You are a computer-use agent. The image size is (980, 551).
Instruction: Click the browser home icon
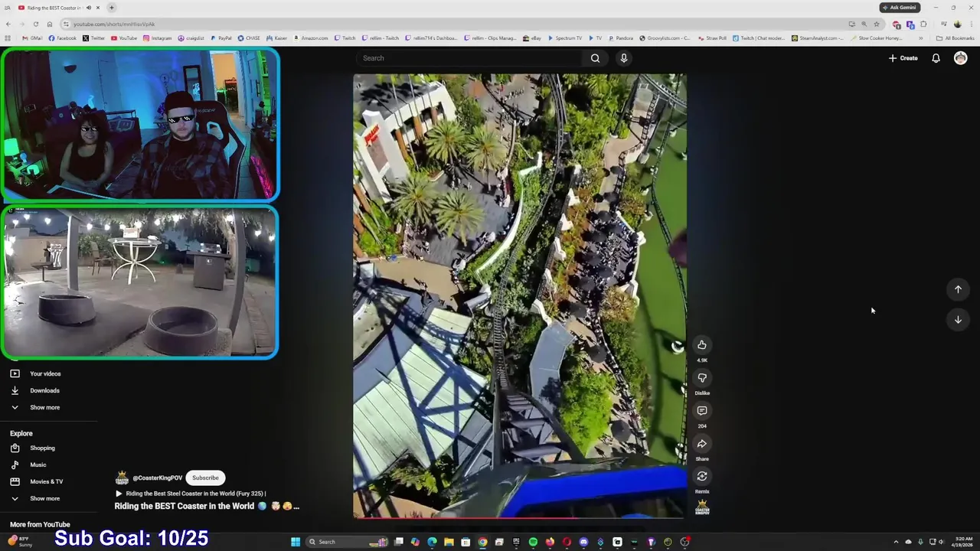coord(50,24)
